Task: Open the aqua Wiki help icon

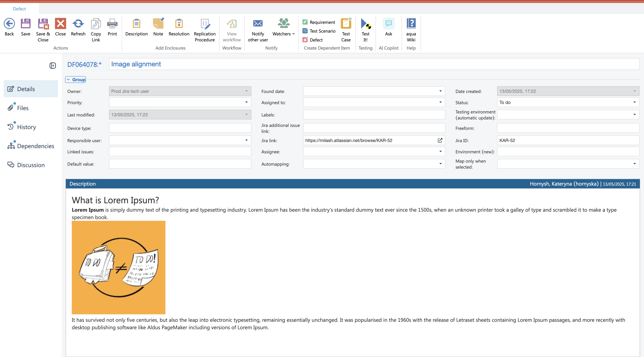Action: pyautogui.click(x=411, y=24)
